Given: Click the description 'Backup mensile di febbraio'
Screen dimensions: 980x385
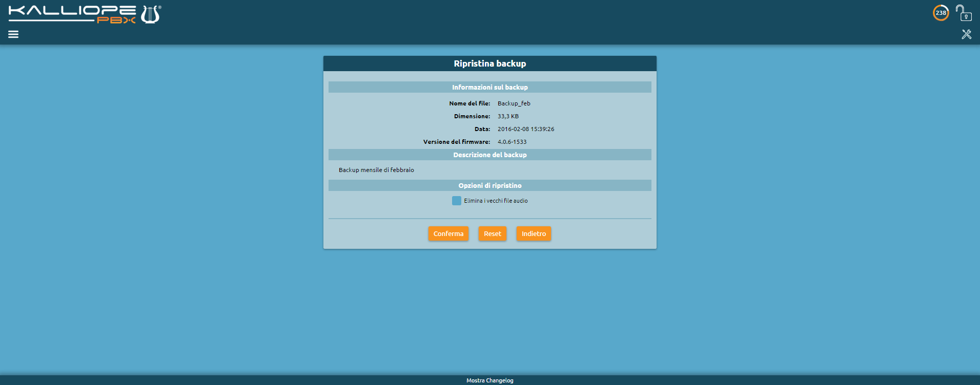Looking at the screenshot, I should [376, 170].
